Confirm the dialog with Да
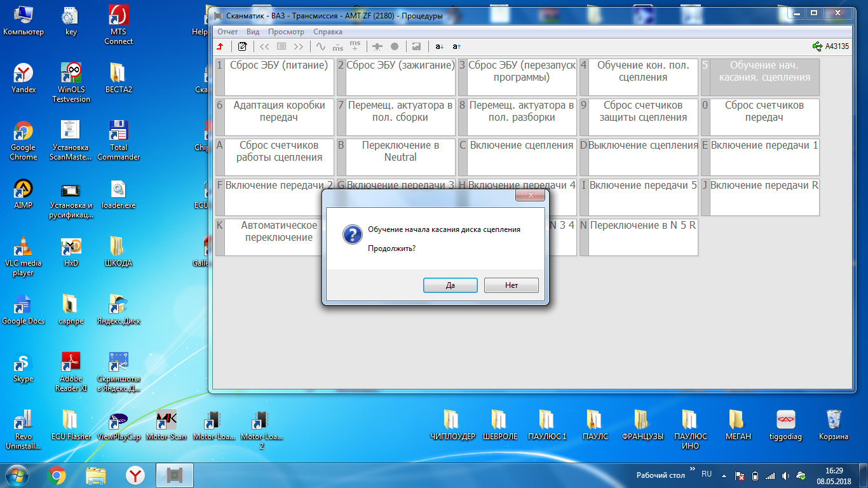 pyautogui.click(x=451, y=285)
